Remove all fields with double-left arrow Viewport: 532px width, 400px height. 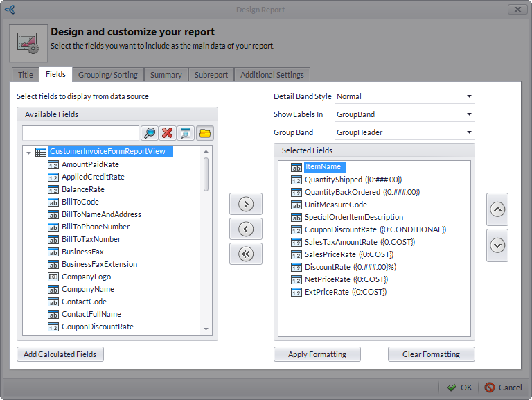click(x=245, y=254)
